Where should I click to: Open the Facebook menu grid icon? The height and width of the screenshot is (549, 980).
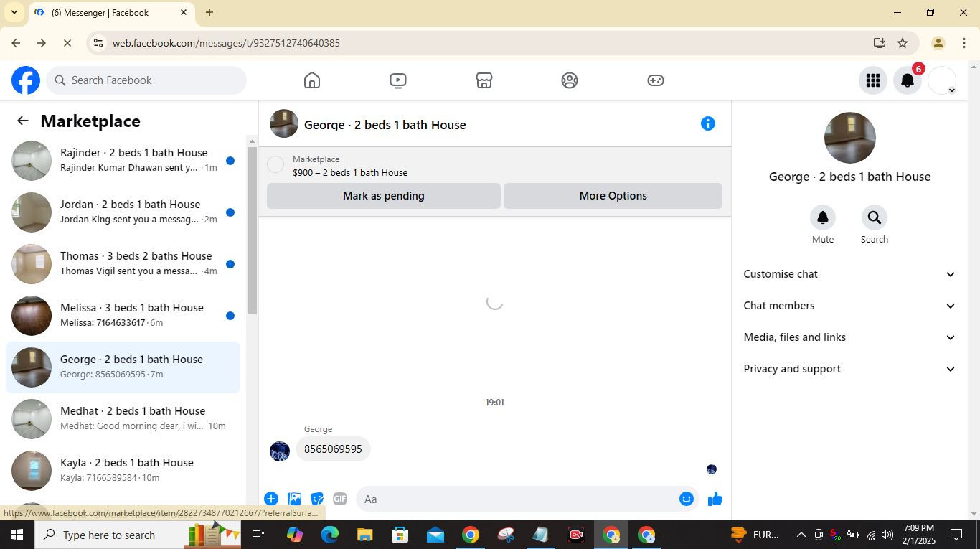coord(873,80)
